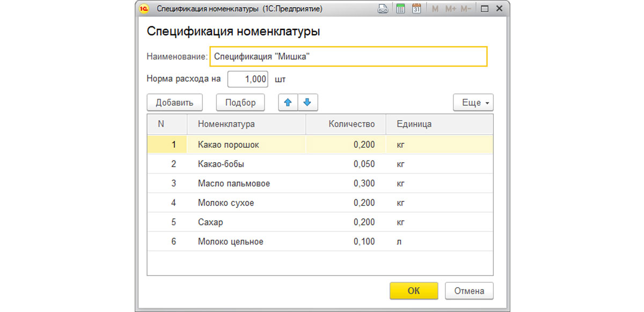The height and width of the screenshot is (312, 644).
Task: Select the Сахар row in the table
Action: [241, 222]
